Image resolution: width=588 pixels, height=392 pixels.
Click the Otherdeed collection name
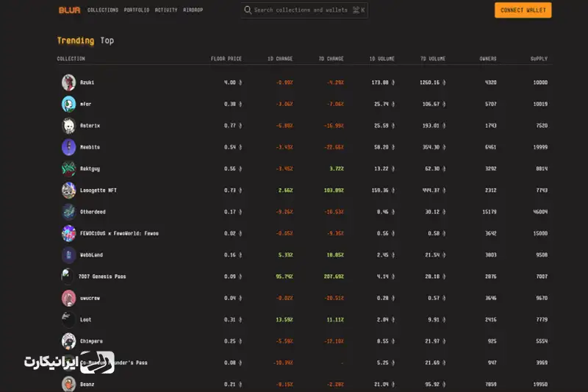[x=93, y=212]
